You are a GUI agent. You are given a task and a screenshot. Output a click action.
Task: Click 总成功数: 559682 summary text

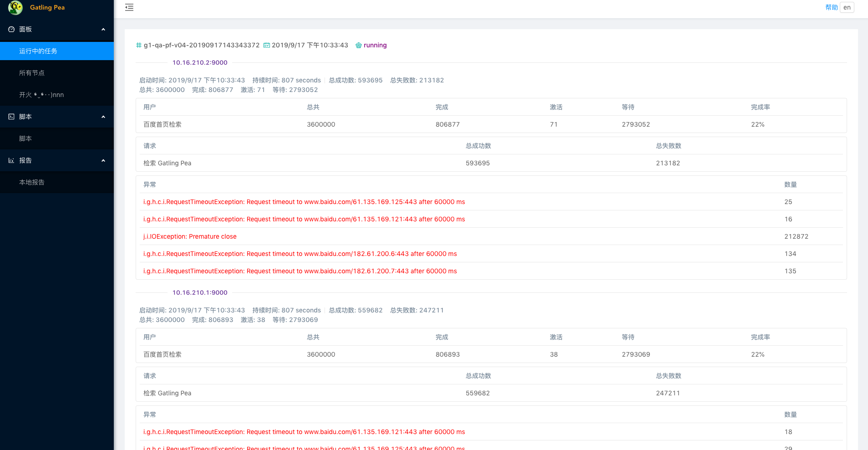tap(356, 310)
